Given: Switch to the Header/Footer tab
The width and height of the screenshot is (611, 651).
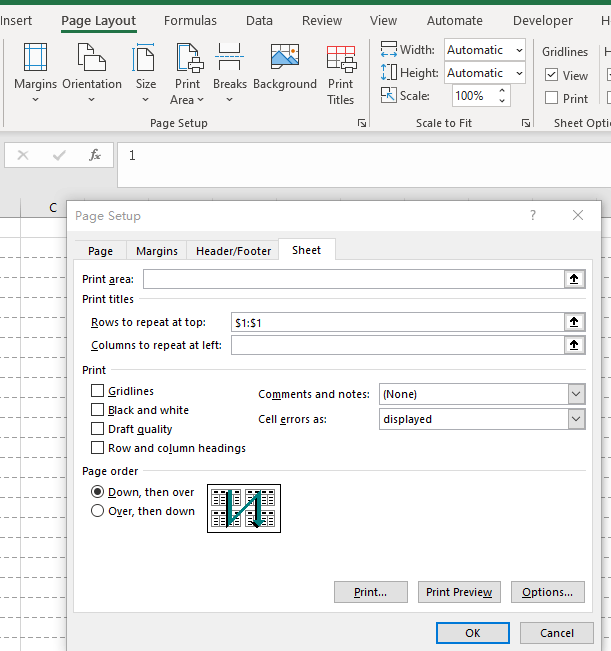Looking at the screenshot, I should click(x=233, y=251).
